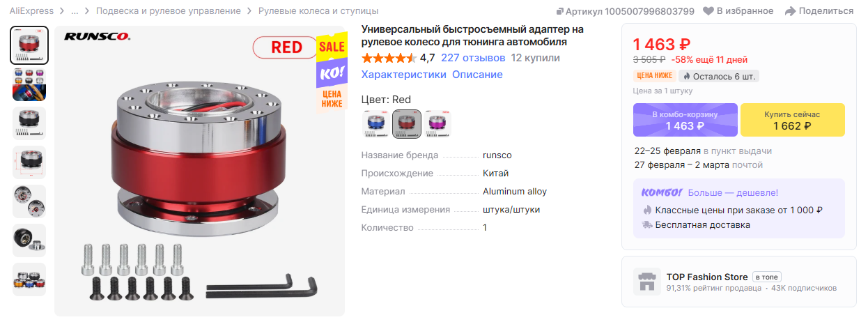
Task: Open the 227 отзывов reviews link
Action: (473, 58)
